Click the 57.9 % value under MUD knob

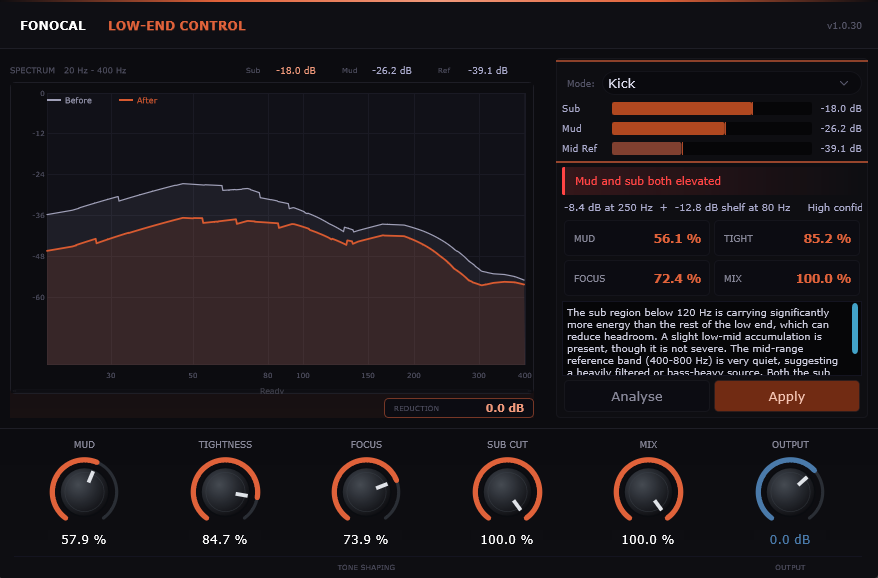click(84, 540)
